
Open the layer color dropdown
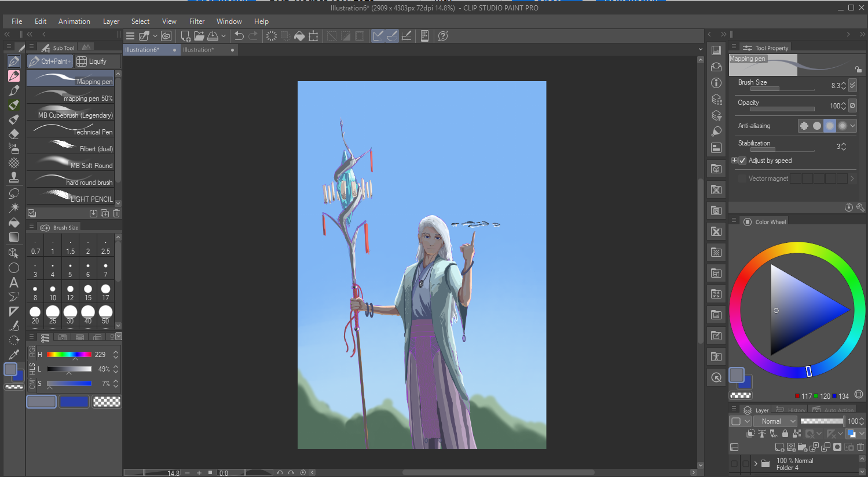pyautogui.click(x=861, y=434)
